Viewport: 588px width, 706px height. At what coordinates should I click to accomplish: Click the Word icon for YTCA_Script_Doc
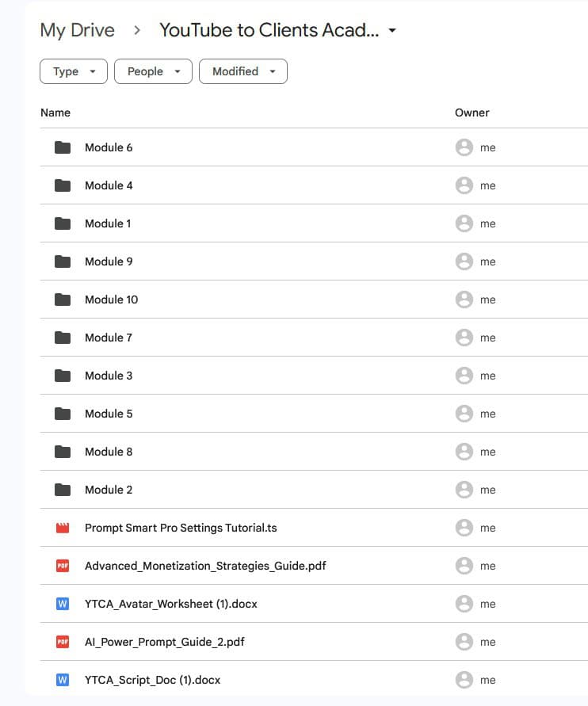pyautogui.click(x=63, y=680)
